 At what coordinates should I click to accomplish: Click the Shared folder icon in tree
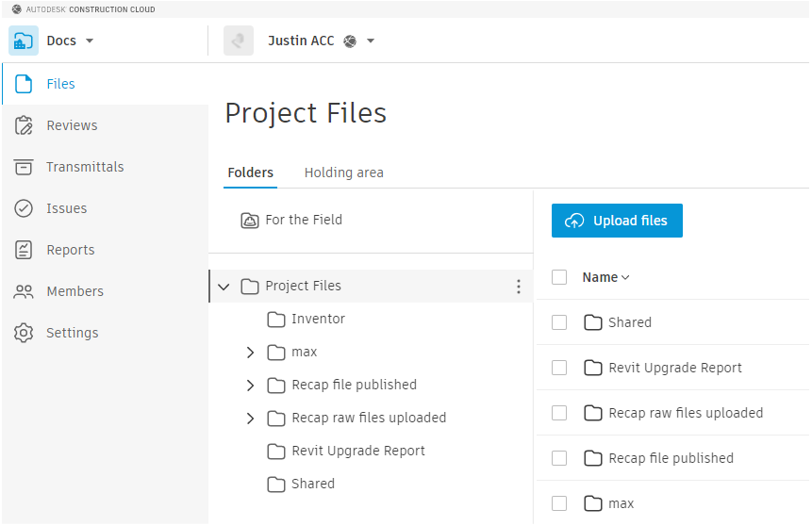(x=276, y=485)
